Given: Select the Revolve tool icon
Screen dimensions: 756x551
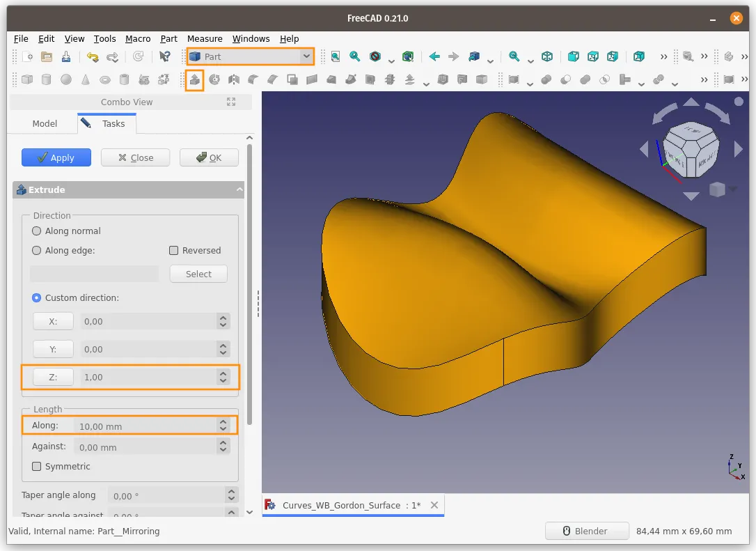Looking at the screenshot, I should tap(214, 79).
